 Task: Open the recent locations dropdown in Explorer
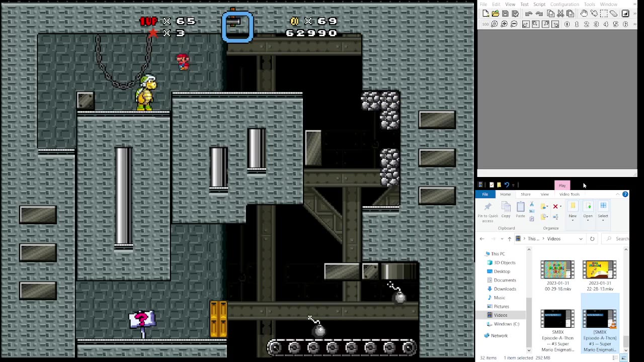(x=502, y=239)
